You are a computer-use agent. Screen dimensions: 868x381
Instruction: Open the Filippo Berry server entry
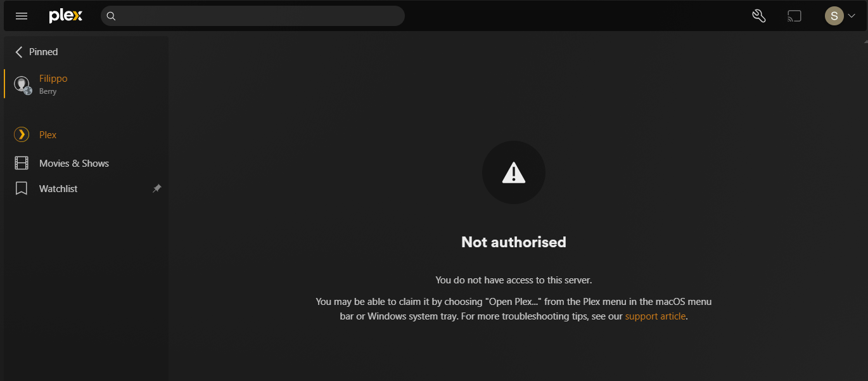(x=86, y=84)
